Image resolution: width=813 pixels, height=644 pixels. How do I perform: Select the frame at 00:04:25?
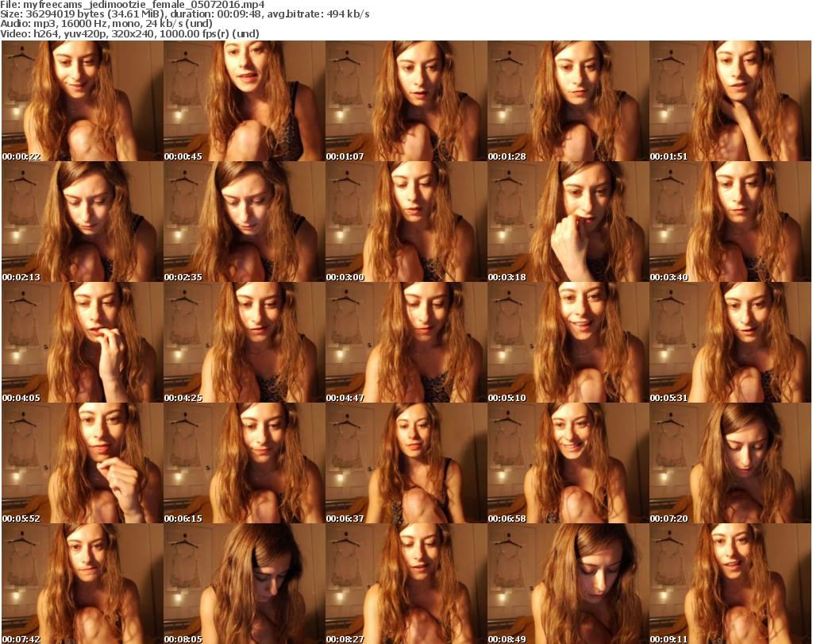tap(245, 343)
